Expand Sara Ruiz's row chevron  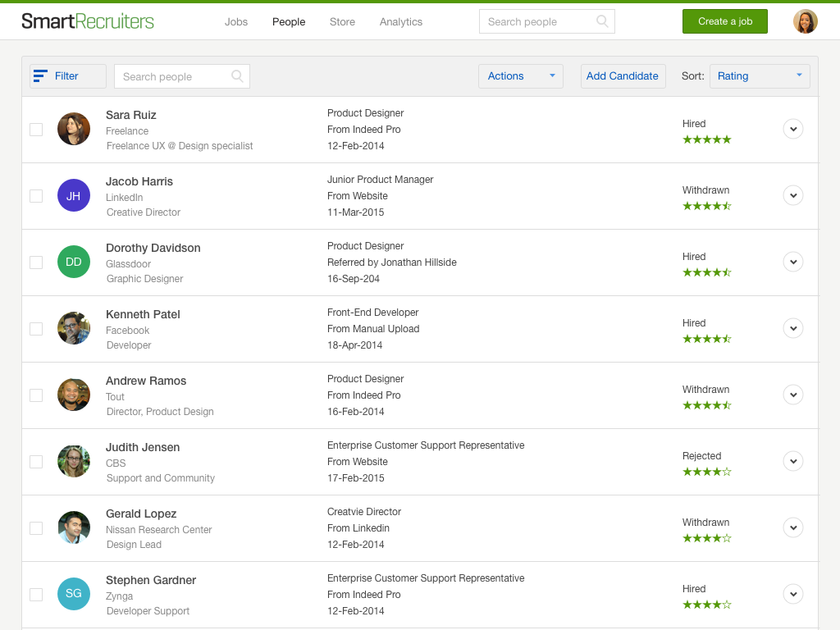(793, 129)
